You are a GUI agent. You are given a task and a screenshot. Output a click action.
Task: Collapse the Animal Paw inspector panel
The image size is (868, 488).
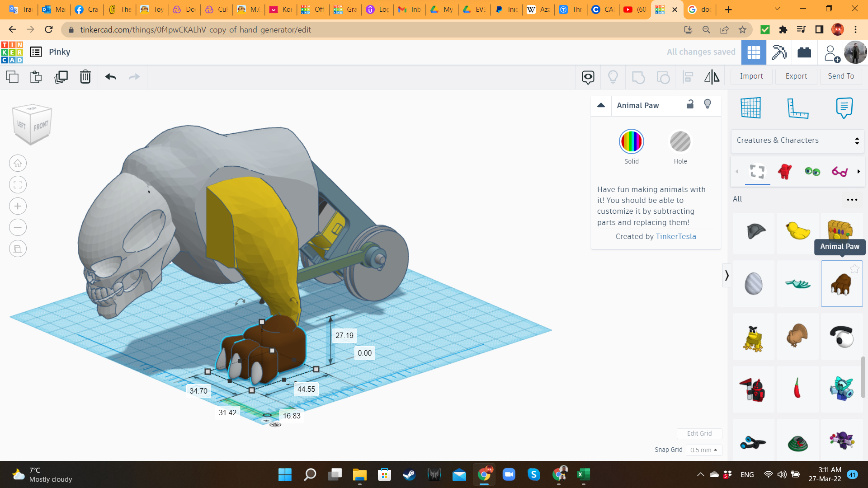point(601,105)
